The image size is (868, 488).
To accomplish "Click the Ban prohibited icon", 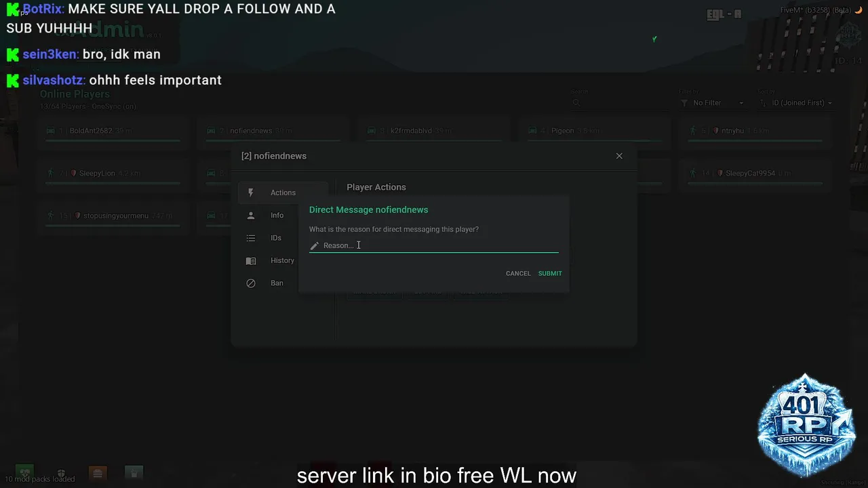I will tap(251, 283).
